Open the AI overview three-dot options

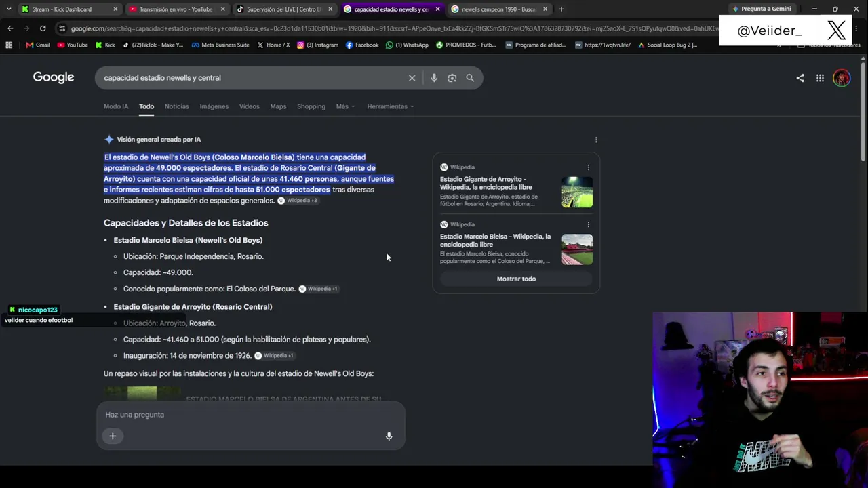pyautogui.click(x=596, y=140)
